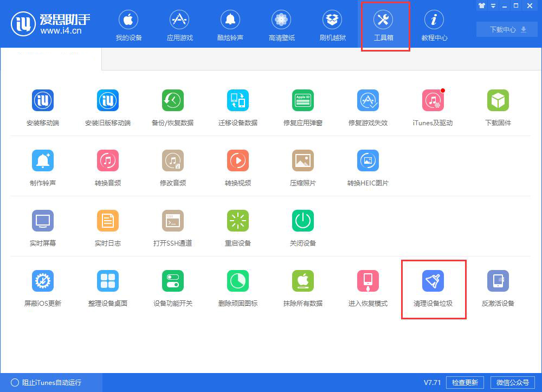Open the 下载中心 download center
The width and height of the screenshot is (542, 392).
coord(506,30)
